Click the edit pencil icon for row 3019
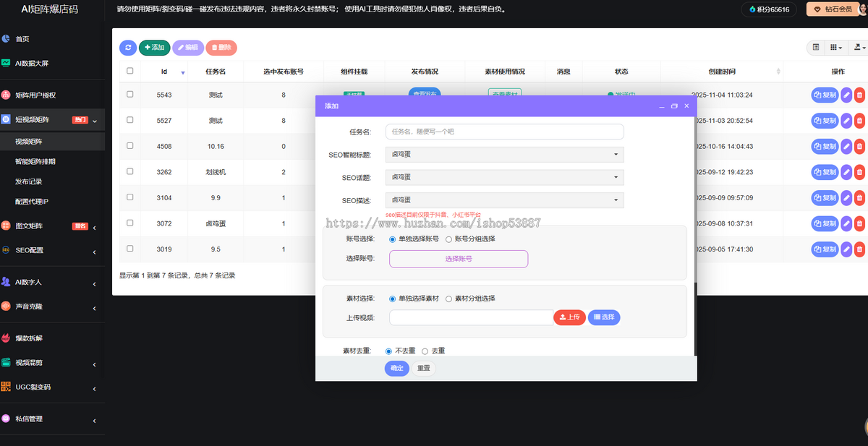Image resolution: width=868 pixels, height=446 pixels. (x=846, y=249)
